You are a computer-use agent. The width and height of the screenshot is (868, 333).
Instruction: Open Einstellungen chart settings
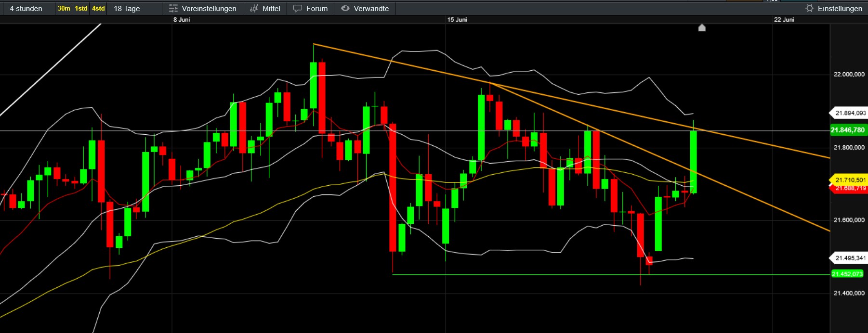point(834,9)
